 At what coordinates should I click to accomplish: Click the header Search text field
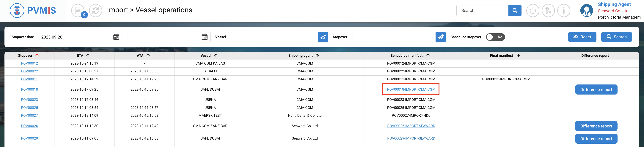482,10
